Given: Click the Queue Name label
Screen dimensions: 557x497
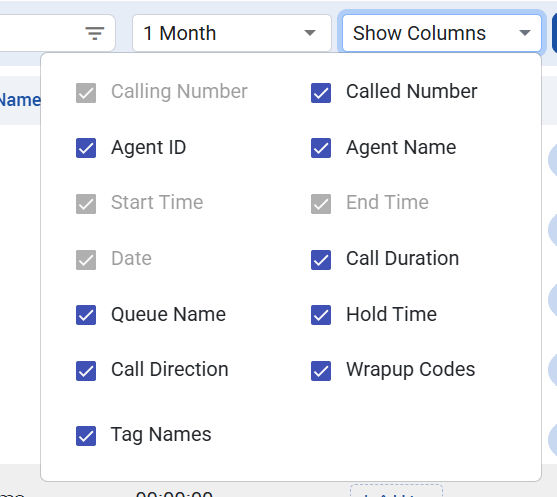Looking at the screenshot, I should (168, 314).
